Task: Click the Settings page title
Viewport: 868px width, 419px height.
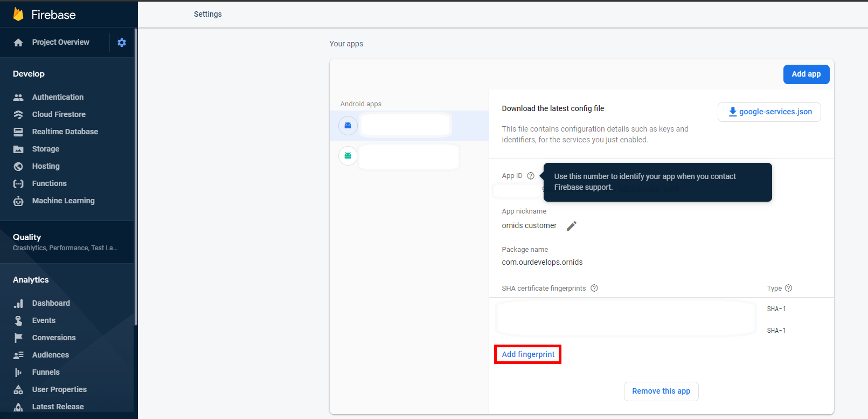Action: 207,14
